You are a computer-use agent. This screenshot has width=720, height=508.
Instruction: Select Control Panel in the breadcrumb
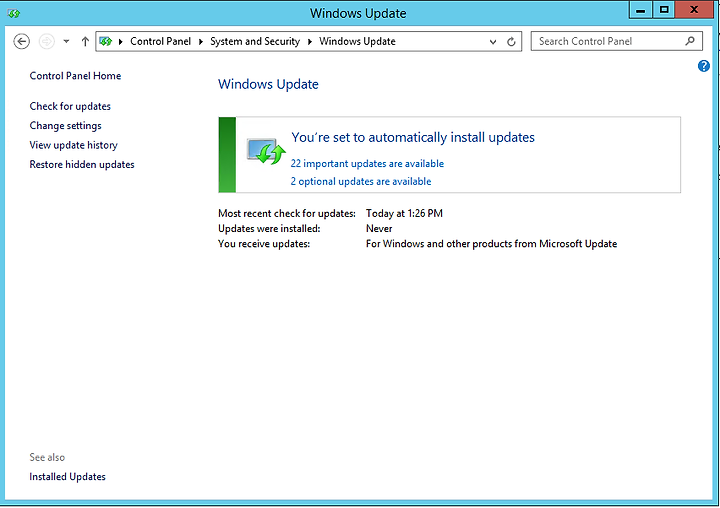[160, 41]
